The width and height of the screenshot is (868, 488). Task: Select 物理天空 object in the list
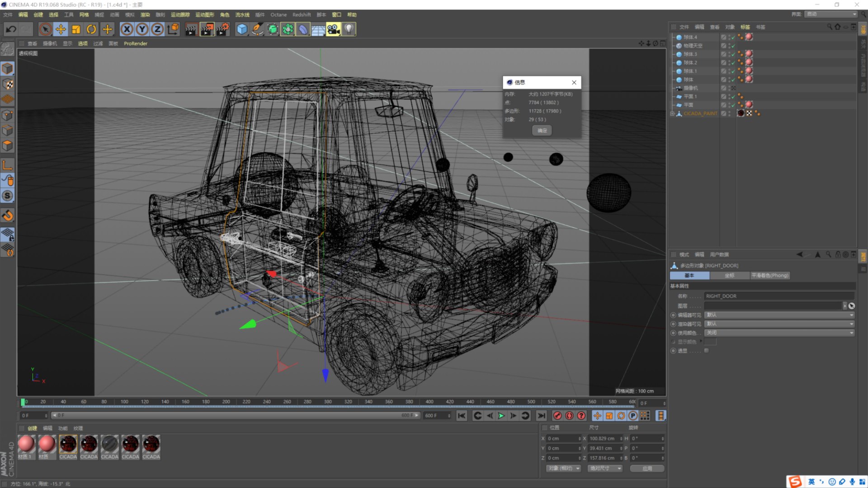point(693,46)
